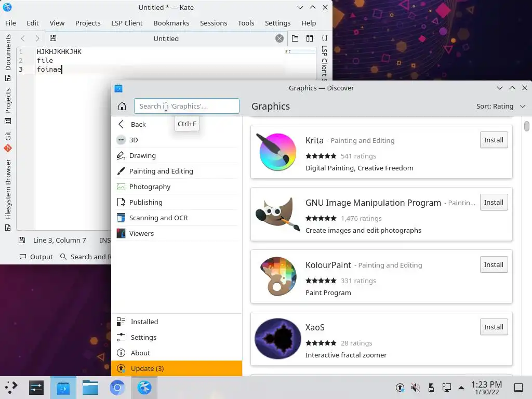The height and width of the screenshot is (399, 532).
Task: Select the 3D category in Discover
Action: click(177, 140)
